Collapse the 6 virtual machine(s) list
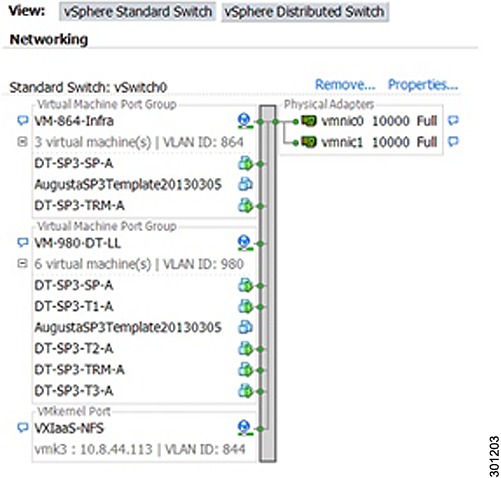 [22, 264]
